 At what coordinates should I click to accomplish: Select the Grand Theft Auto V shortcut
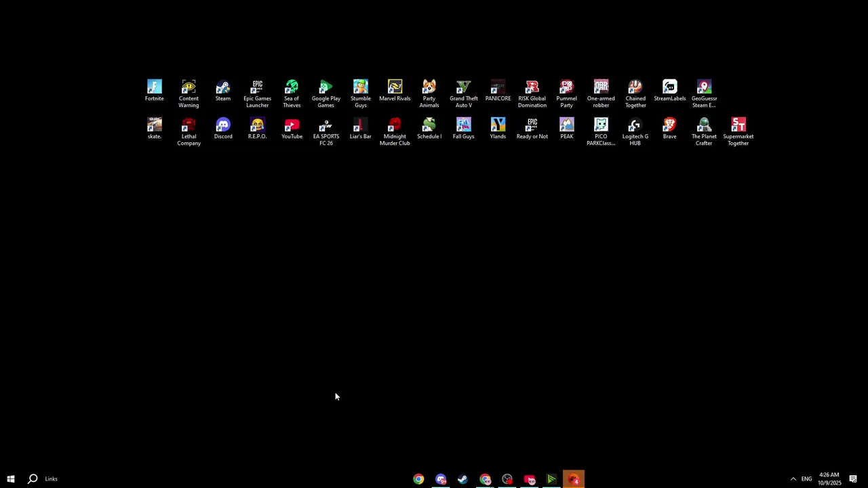point(464,94)
